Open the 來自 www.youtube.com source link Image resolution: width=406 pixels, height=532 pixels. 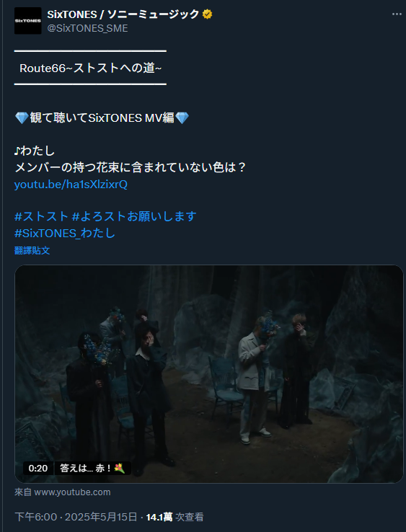click(x=63, y=492)
